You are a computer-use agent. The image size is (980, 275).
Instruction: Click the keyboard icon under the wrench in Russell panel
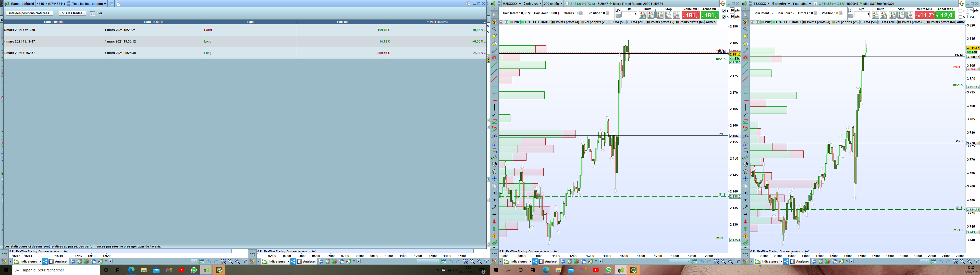(618, 16)
